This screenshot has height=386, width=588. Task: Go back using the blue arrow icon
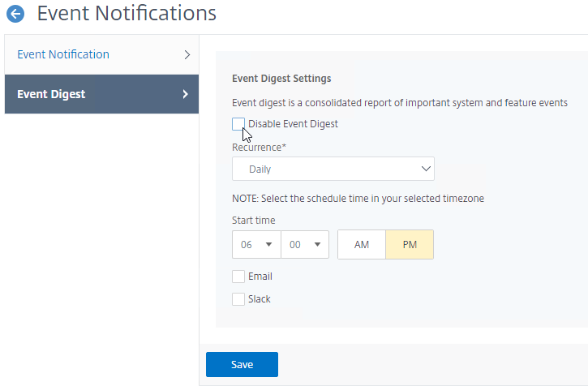(x=15, y=14)
